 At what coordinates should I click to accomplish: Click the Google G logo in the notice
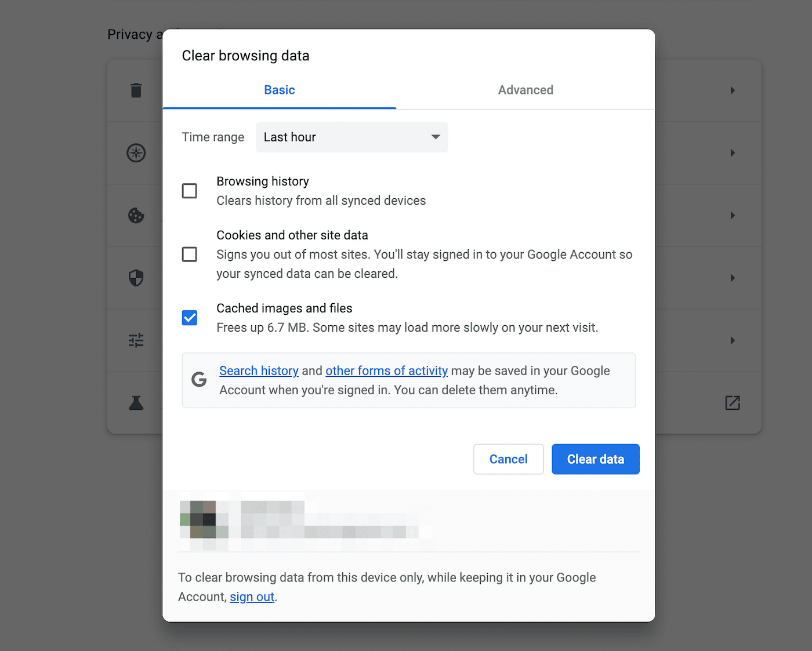click(x=199, y=380)
